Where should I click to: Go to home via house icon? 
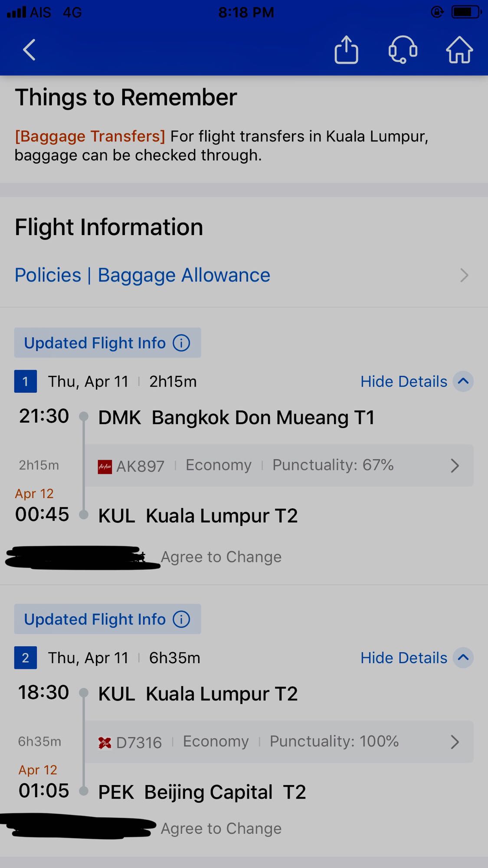point(459,49)
